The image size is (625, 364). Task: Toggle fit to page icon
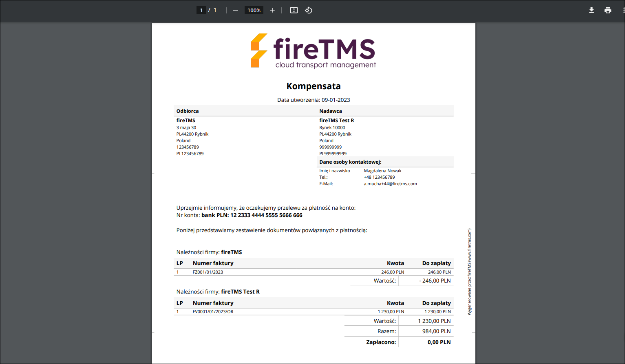[294, 10]
